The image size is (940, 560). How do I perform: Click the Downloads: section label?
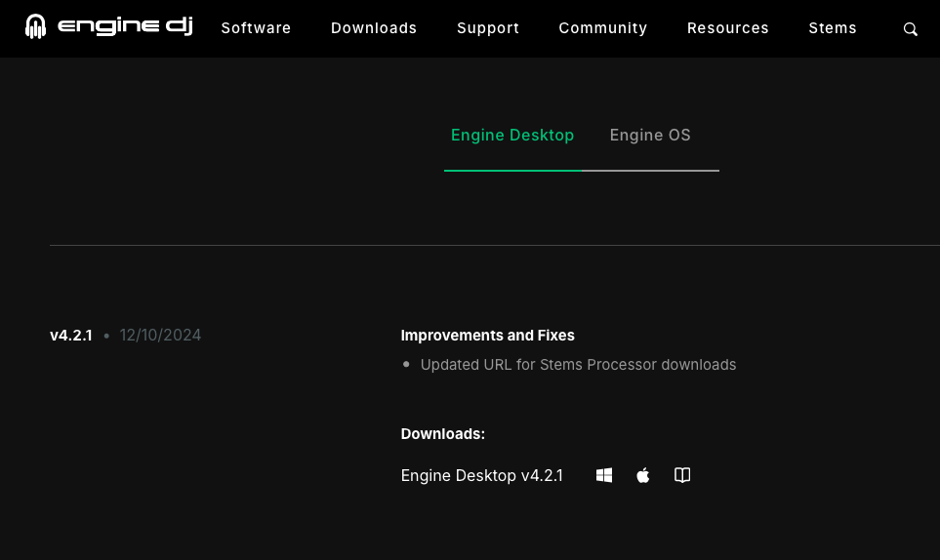[442, 433]
